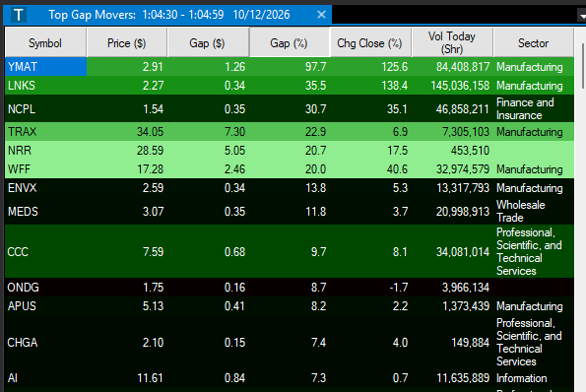Click YMAT price value 2.91
The image size is (586, 392).
[x=153, y=67]
